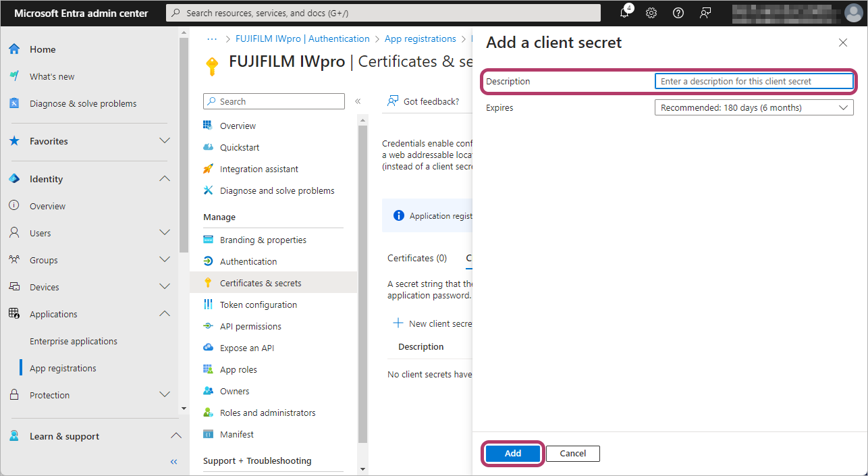
Task: Open Token configuration menu item
Action: coord(258,305)
